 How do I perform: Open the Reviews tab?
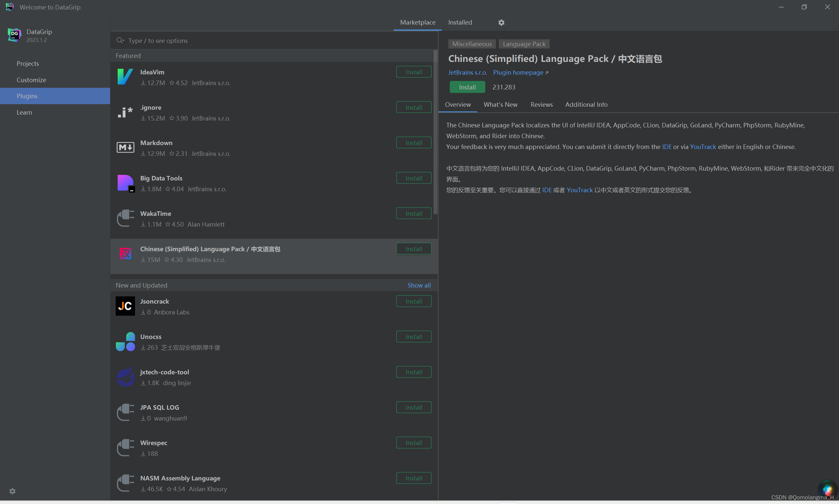541,104
